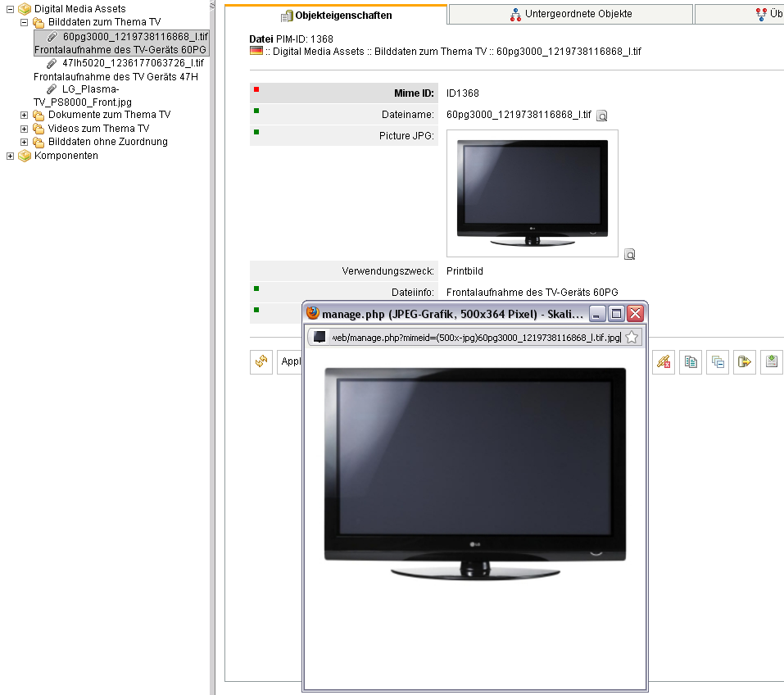The width and height of the screenshot is (784, 695).
Task: Collapse the Bilddaten zum Thema TV folder
Action: (x=25, y=22)
